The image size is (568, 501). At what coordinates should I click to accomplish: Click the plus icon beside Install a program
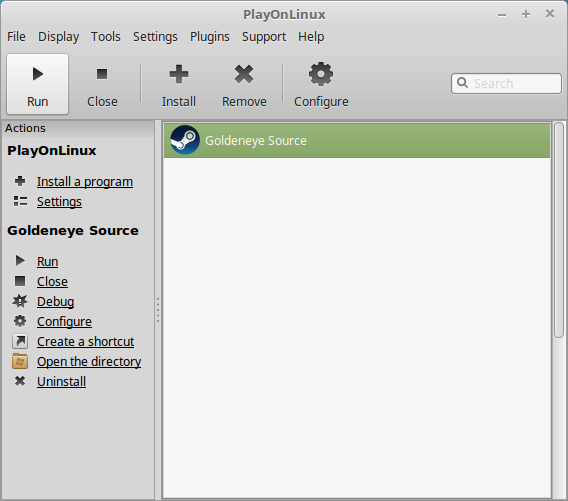click(20, 181)
